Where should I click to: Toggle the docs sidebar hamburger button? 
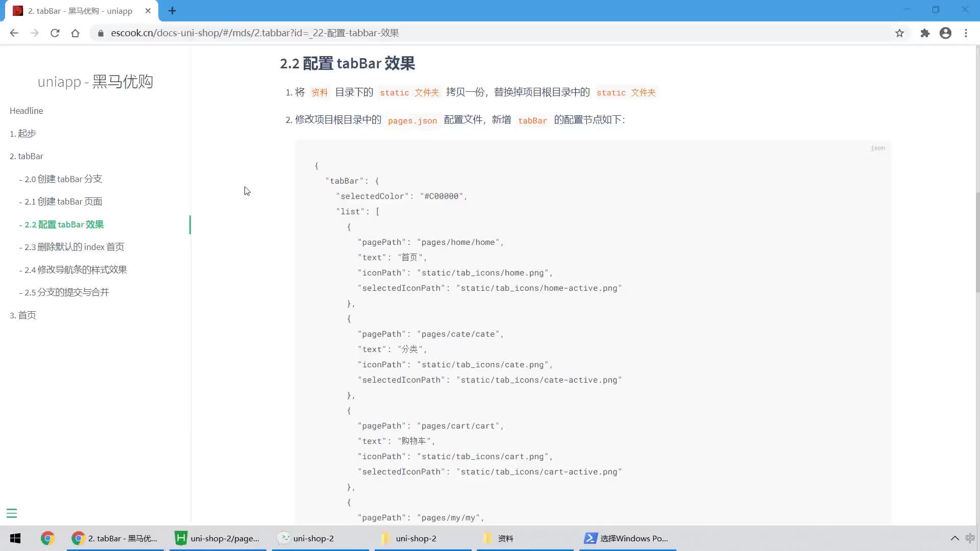click(x=12, y=513)
